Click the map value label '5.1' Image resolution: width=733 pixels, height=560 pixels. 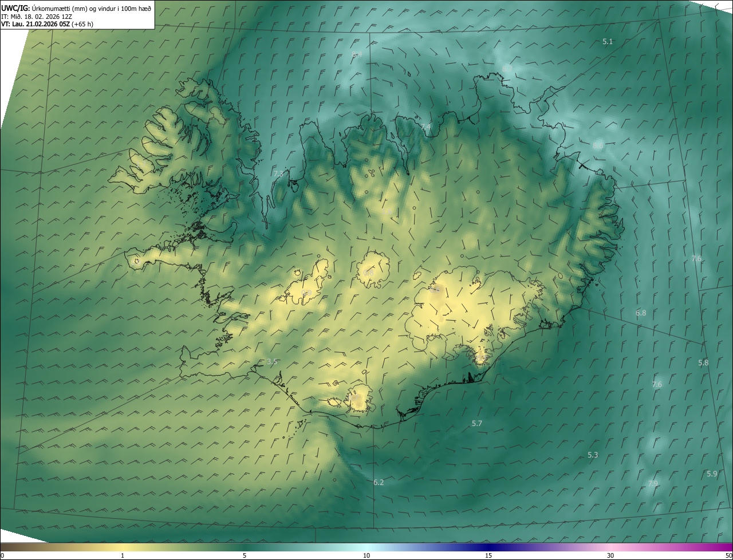coord(608,42)
